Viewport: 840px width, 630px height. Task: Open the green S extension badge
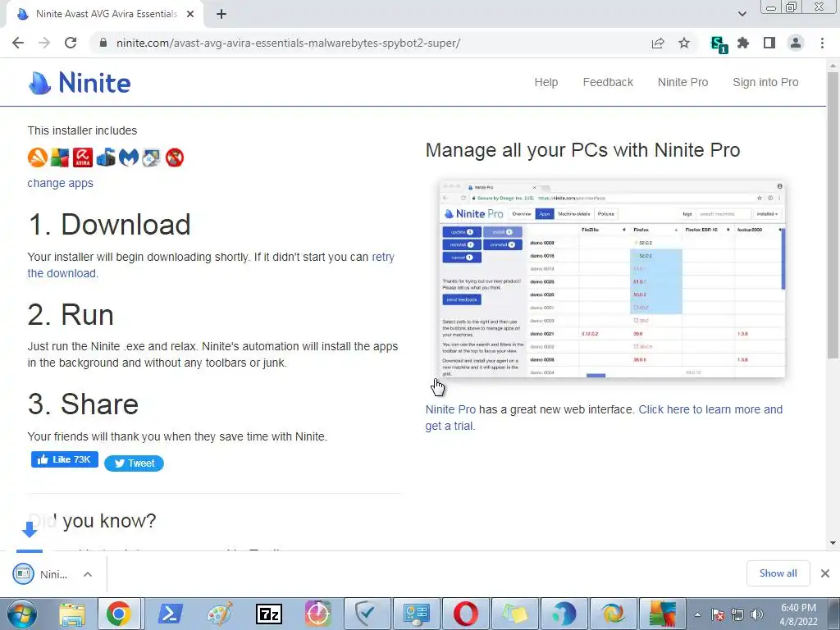[719, 43]
